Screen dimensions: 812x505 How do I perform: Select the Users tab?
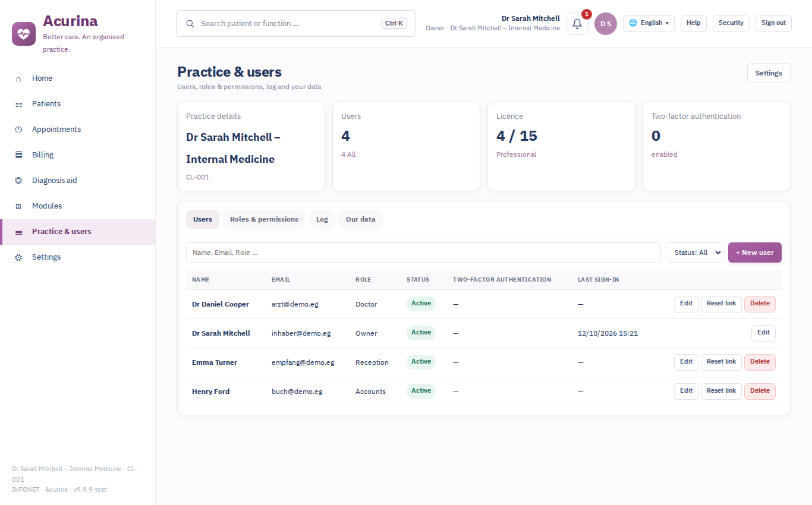(203, 219)
